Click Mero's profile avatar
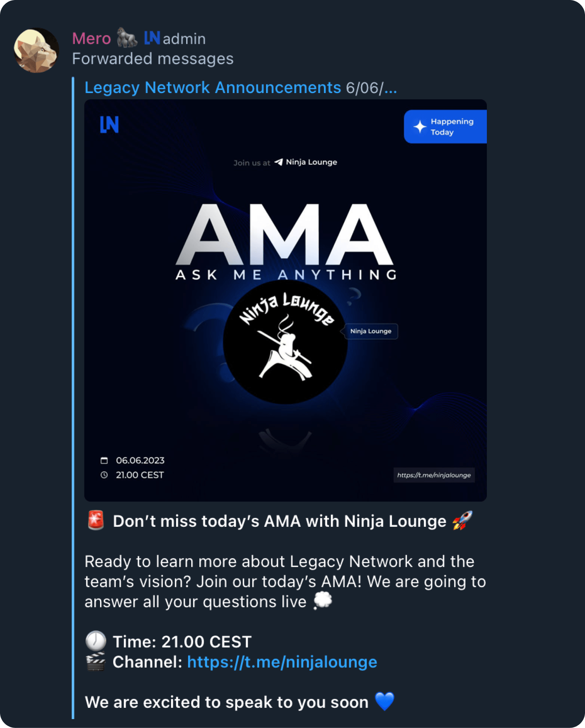 tap(36, 50)
